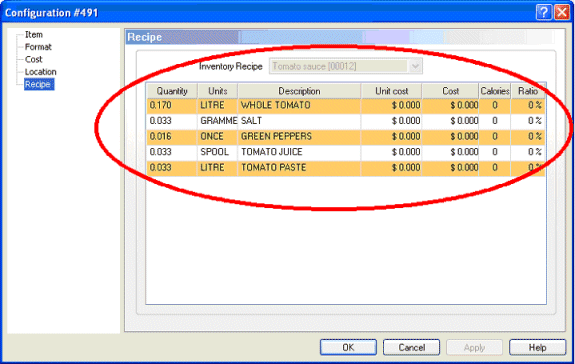Image resolution: width=575 pixels, height=364 pixels.
Task: Close the Configuration #491 dialog
Action: 561,13
